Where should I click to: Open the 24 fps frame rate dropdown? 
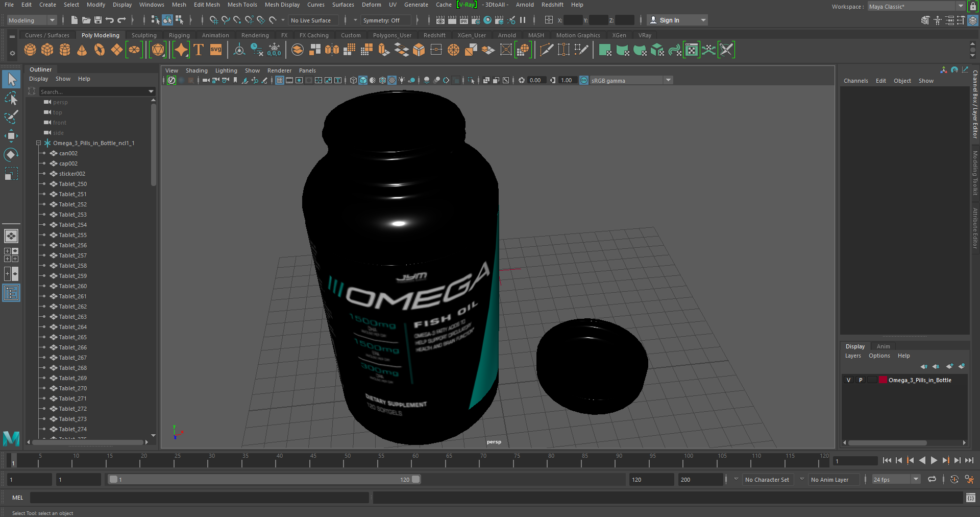(896, 479)
